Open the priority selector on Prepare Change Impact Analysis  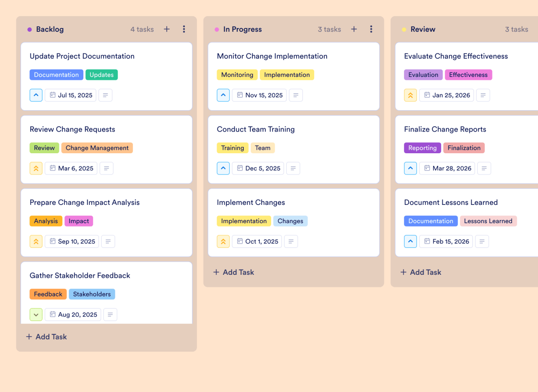pyautogui.click(x=36, y=241)
